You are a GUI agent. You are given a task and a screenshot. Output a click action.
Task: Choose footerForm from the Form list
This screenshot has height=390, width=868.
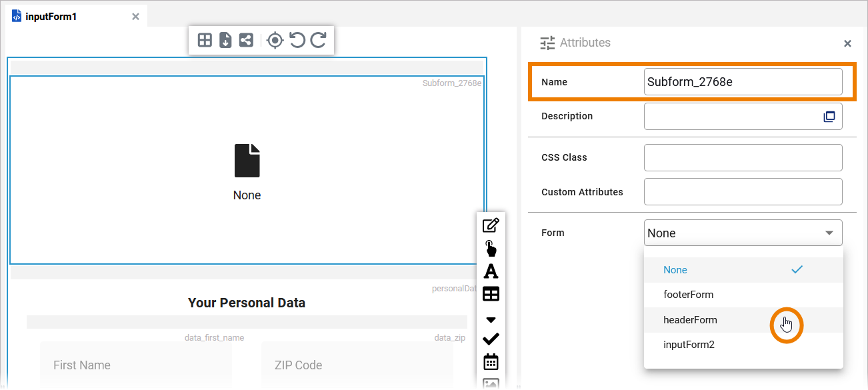click(688, 295)
